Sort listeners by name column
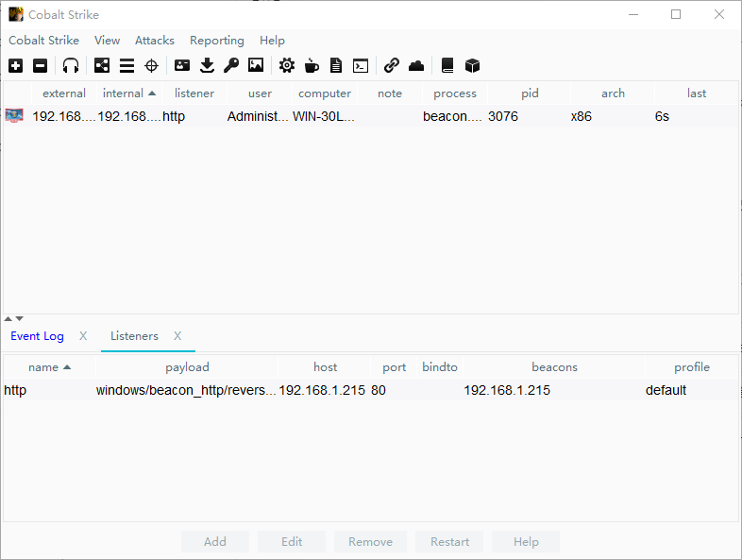This screenshot has height=560, width=742. click(49, 366)
